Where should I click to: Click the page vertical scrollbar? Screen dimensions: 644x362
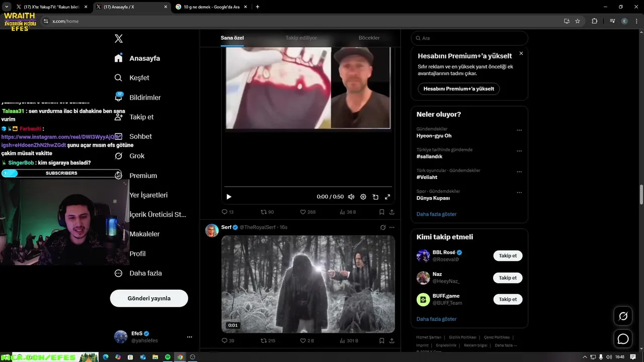[641, 195]
